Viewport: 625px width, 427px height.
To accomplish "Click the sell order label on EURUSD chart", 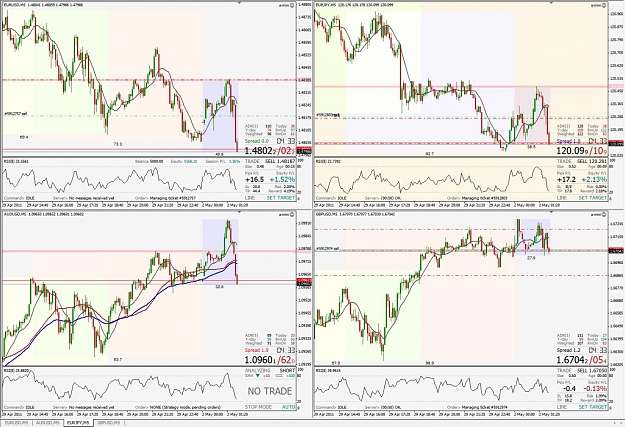I will click(x=16, y=114).
